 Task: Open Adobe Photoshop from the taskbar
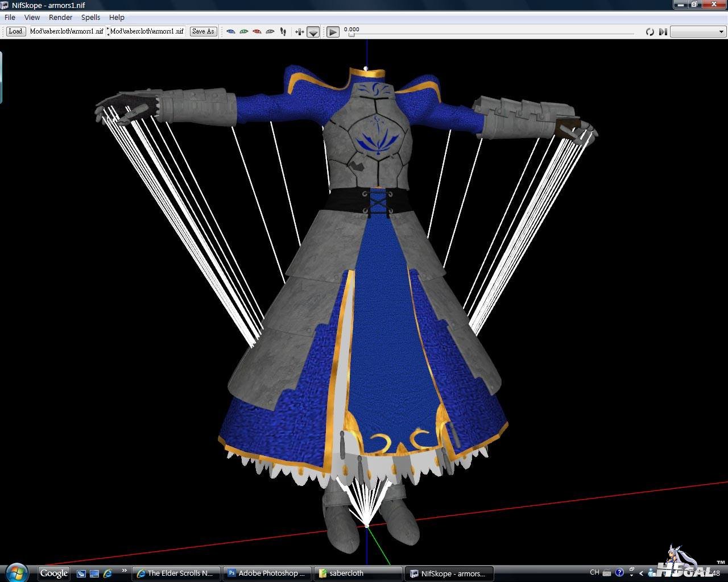[267, 573]
